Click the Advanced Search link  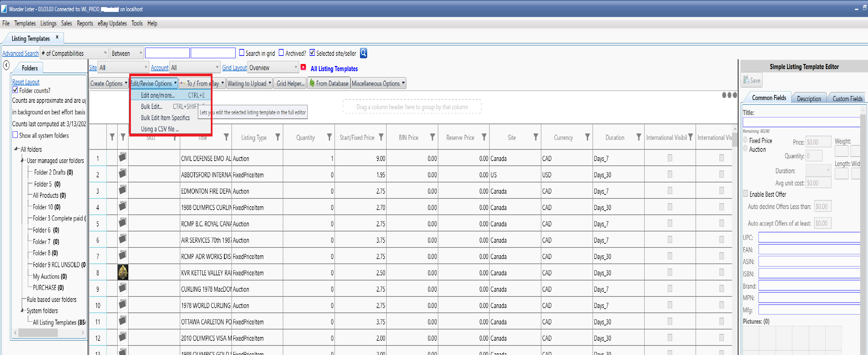click(x=20, y=53)
